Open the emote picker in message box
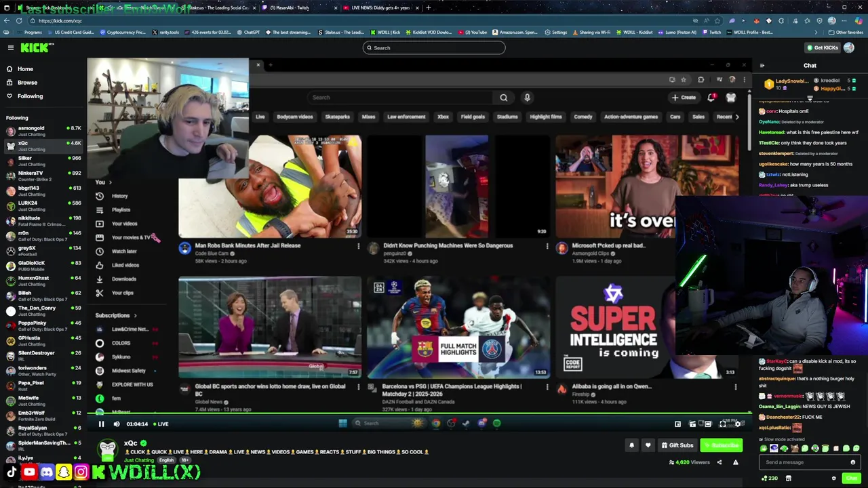868x488 pixels. coord(852,462)
